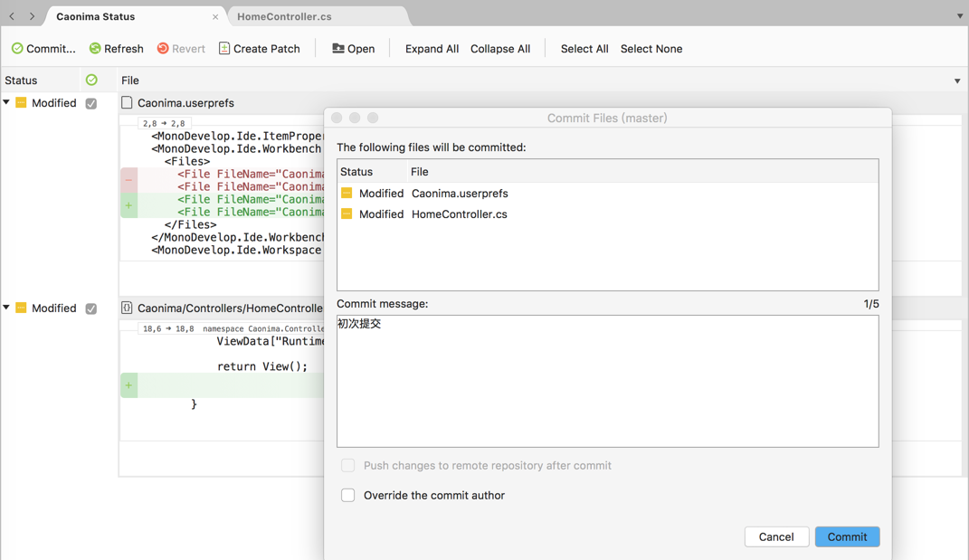Click the green plus marker in HomeController diff
969x560 pixels.
coord(128,385)
